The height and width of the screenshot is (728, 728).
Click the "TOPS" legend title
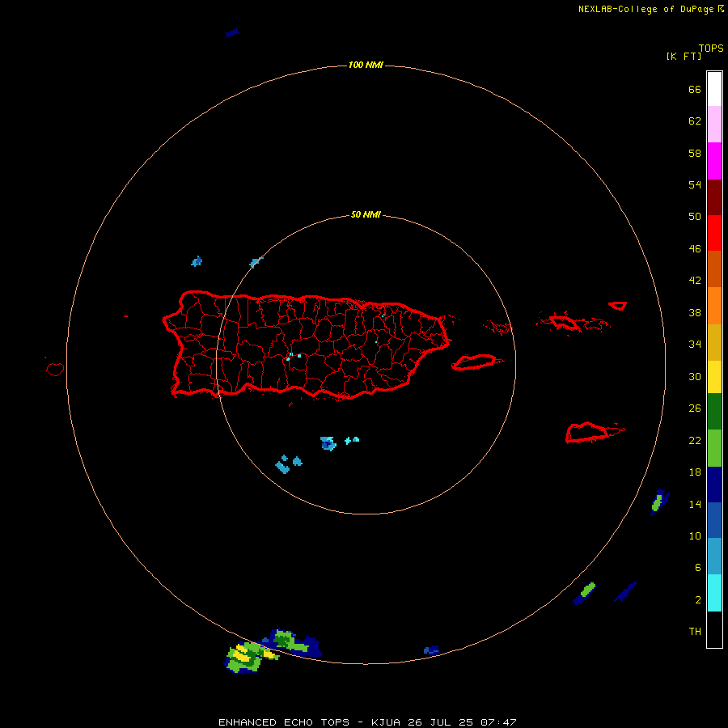point(711,48)
